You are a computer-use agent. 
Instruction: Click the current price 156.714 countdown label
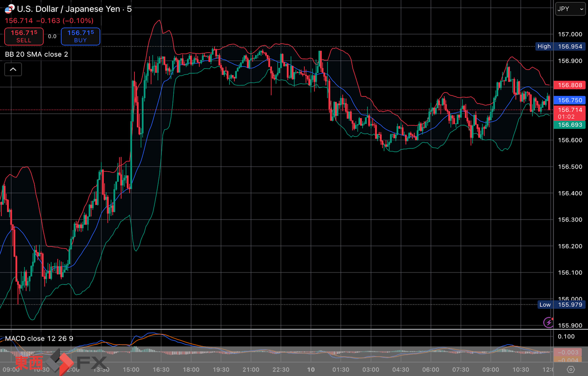[x=570, y=113]
